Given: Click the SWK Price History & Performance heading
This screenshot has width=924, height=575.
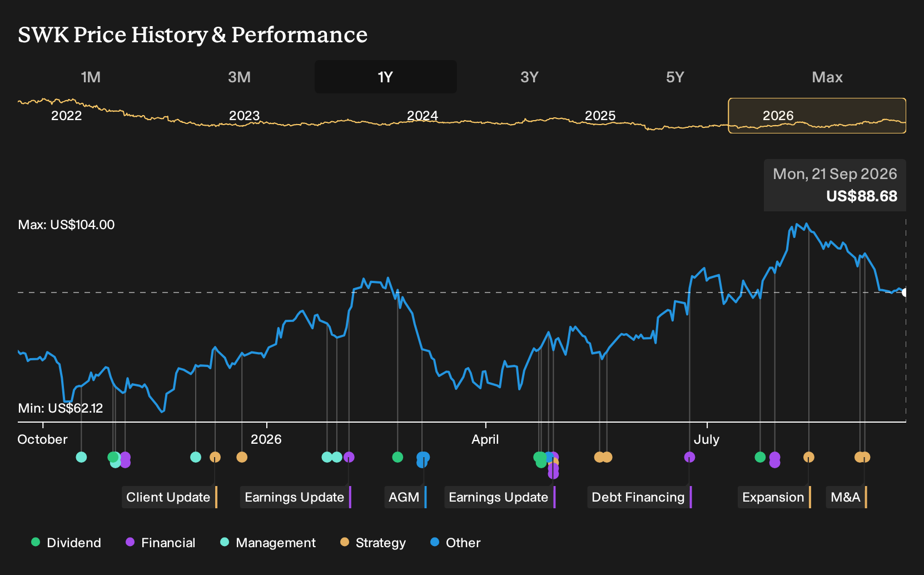Looking at the screenshot, I should 193,34.
